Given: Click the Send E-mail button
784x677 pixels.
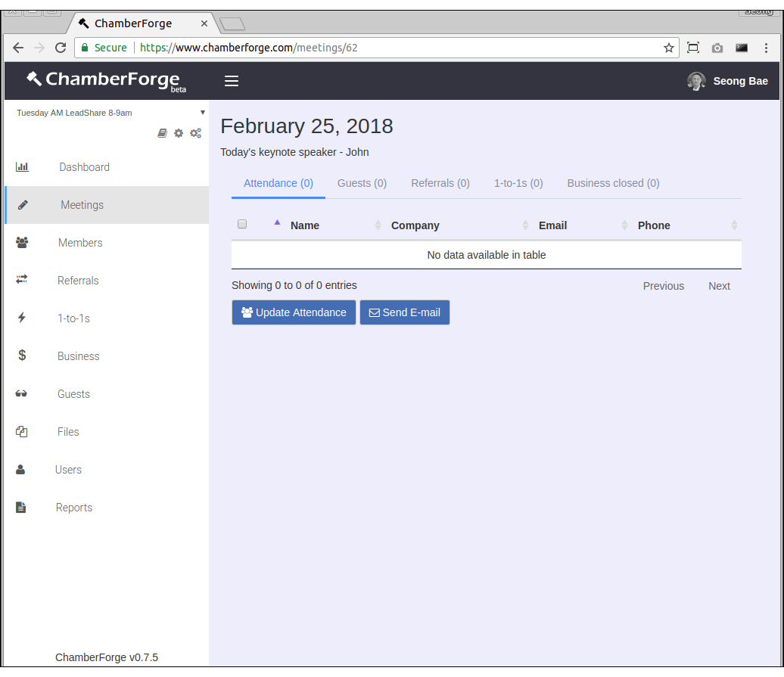Looking at the screenshot, I should [x=405, y=312].
